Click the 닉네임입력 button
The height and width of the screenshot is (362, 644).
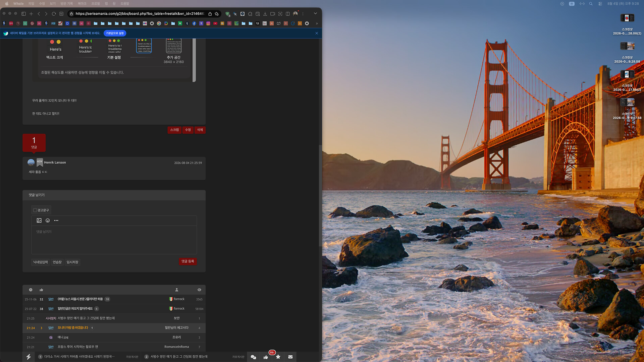(x=41, y=262)
